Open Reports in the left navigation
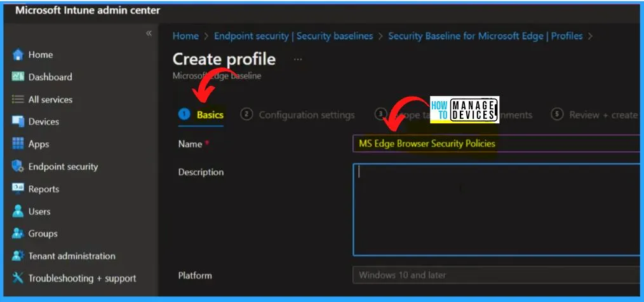 tap(44, 189)
